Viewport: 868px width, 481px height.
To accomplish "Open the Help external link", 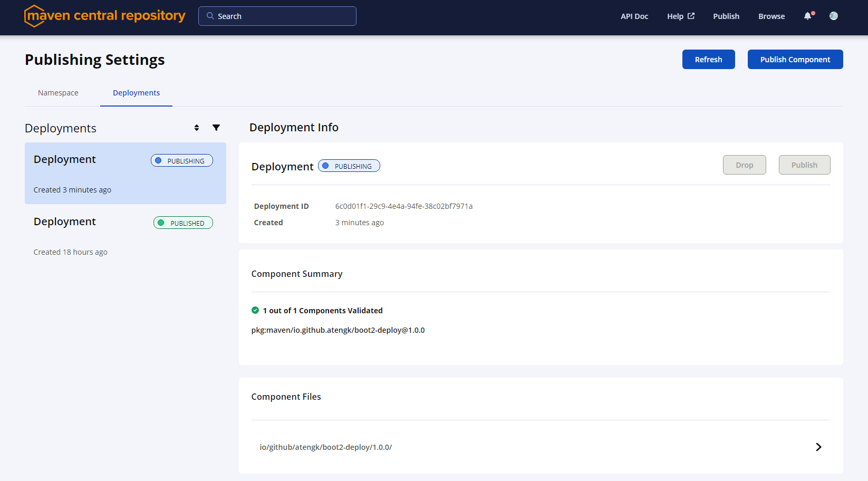I will coord(680,16).
